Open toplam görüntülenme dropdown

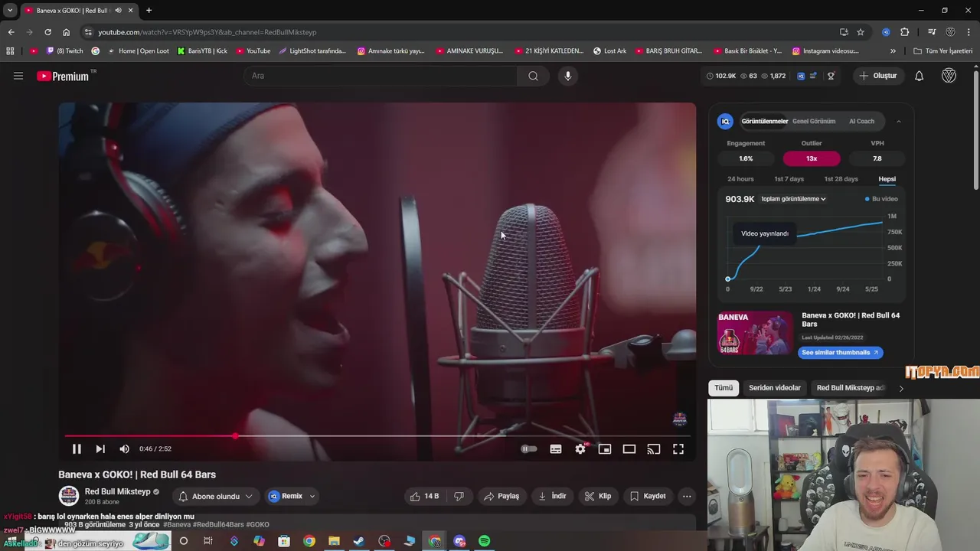[x=793, y=199]
